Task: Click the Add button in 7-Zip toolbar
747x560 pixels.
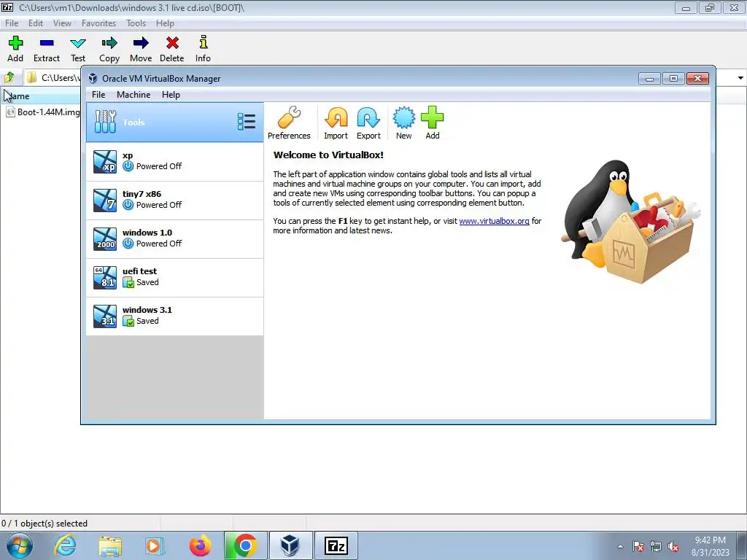Action: (x=15, y=49)
